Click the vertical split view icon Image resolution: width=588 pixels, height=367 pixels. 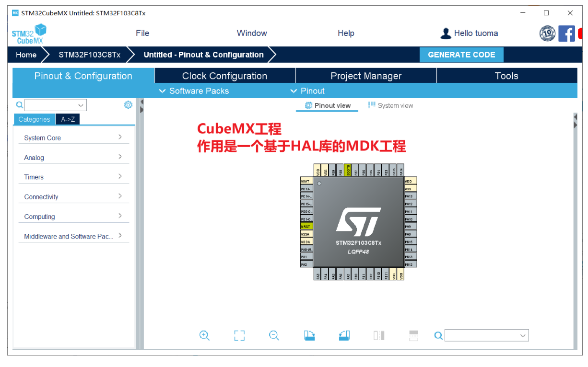click(379, 335)
